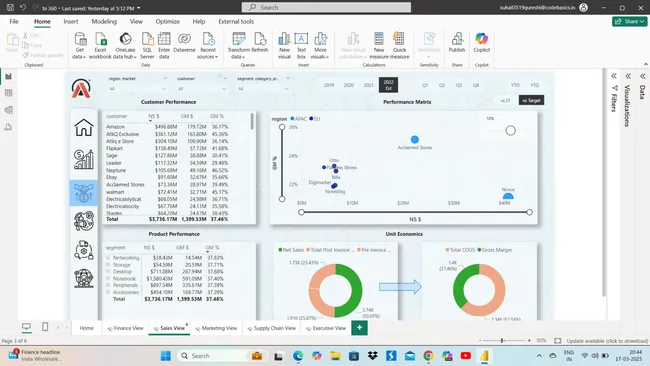Open Dataverse connector

tap(184, 43)
